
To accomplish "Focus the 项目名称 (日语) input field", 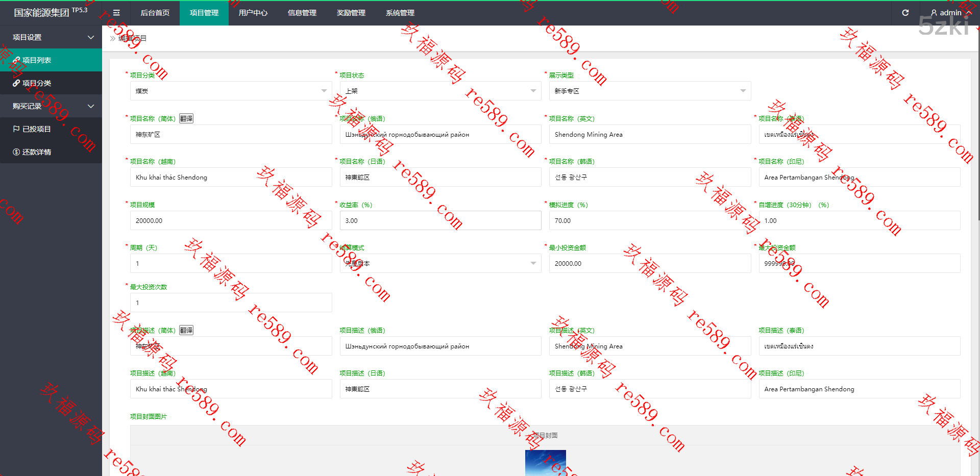I will (440, 177).
